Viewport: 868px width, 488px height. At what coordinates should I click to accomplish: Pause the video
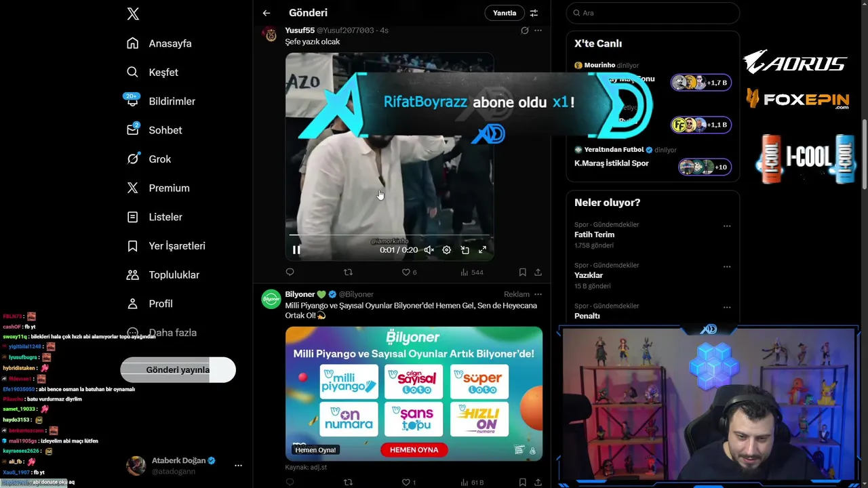coord(296,250)
